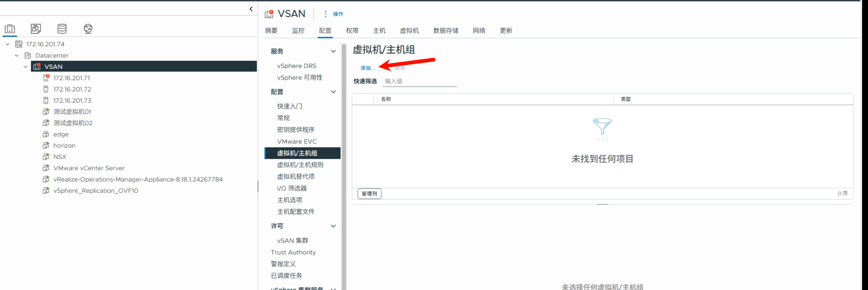This screenshot has height=290, width=868.
Task: Click the VSAN cluster icon in tree
Action: [x=37, y=67]
